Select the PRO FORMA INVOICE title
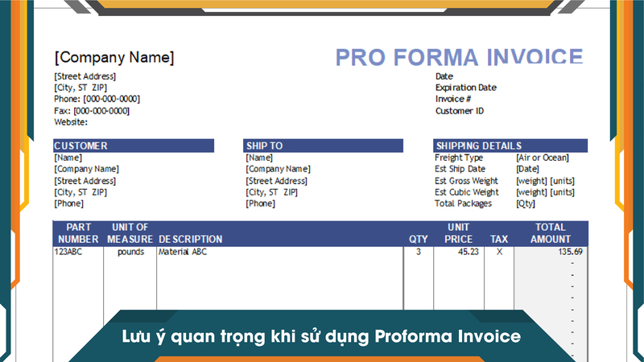The width and height of the screenshot is (644, 362). click(x=458, y=57)
